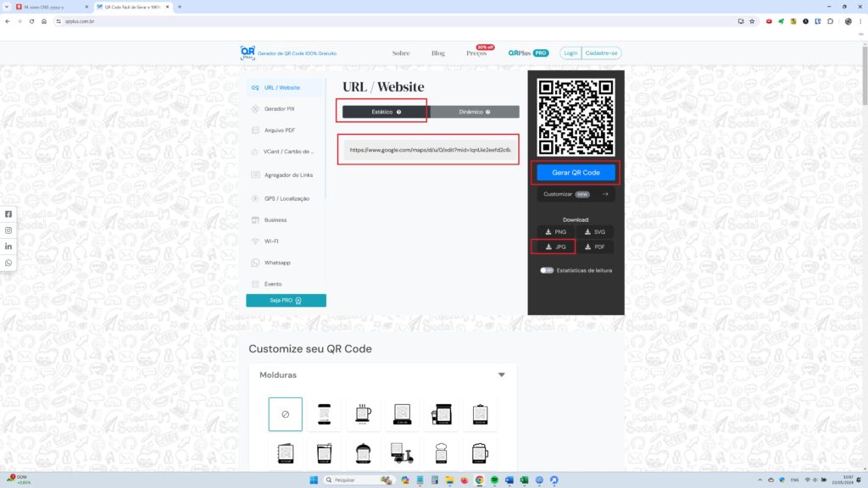The width and height of the screenshot is (868, 488).
Task: Open Excel from the taskbar
Action: click(524, 480)
